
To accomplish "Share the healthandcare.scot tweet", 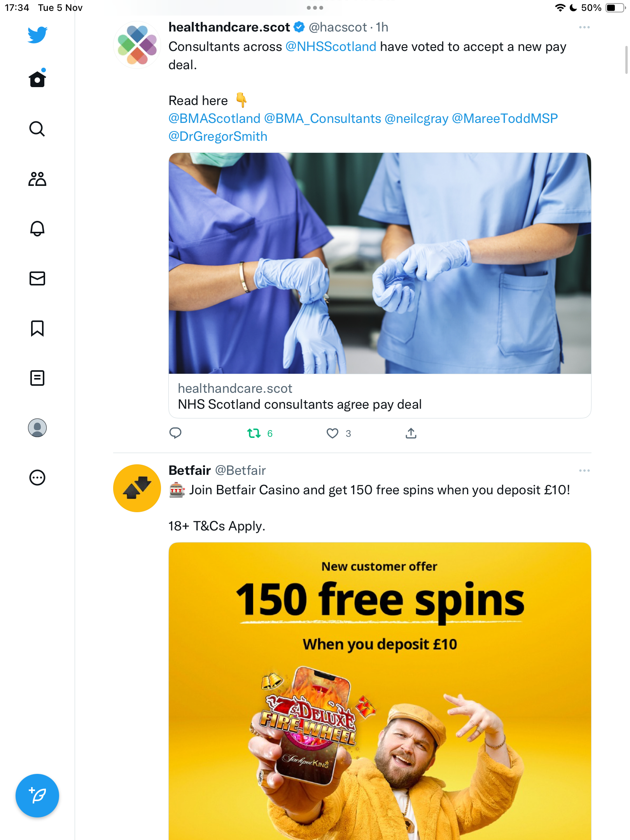I will 411,433.
